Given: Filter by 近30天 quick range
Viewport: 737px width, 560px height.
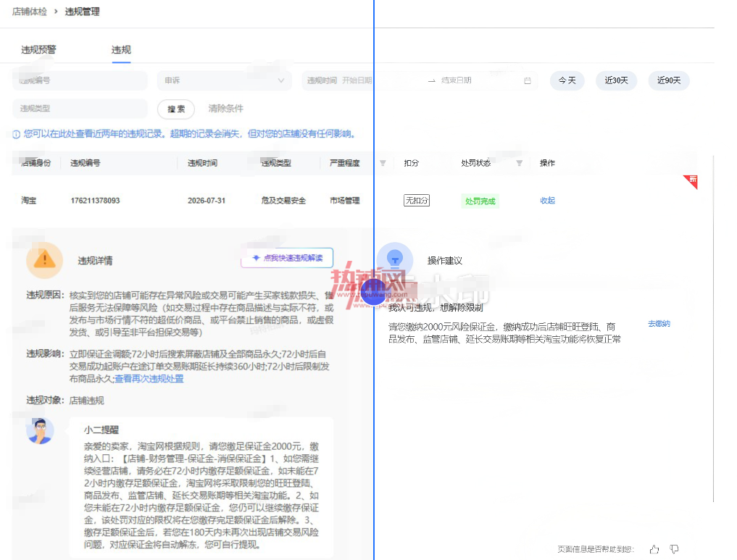Looking at the screenshot, I should pyautogui.click(x=616, y=81).
